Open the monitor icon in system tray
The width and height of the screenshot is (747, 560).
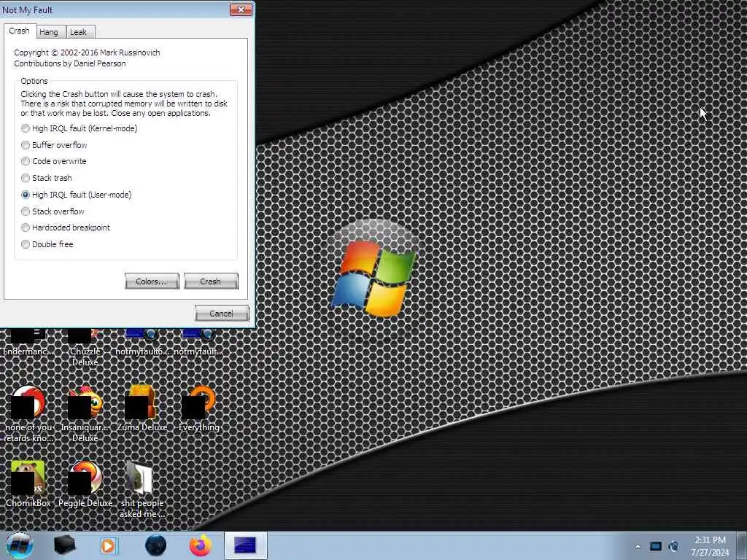click(656, 546)
